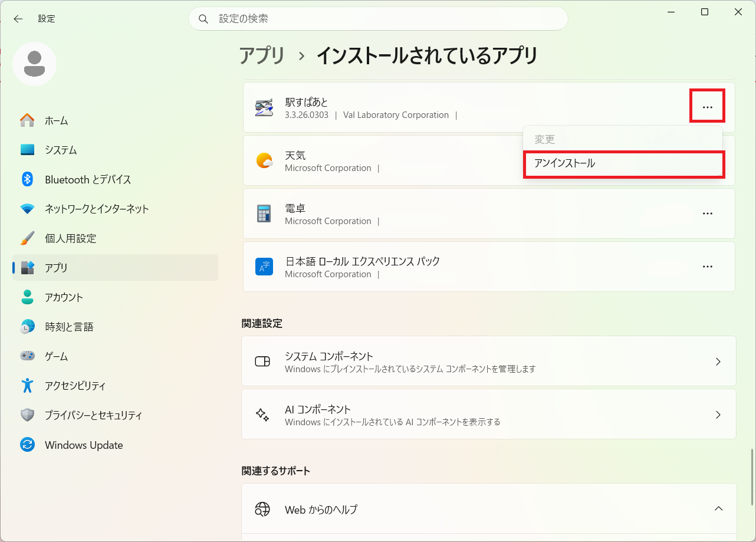Open the more options for 駅すぱあと

[x=708, y=107]
